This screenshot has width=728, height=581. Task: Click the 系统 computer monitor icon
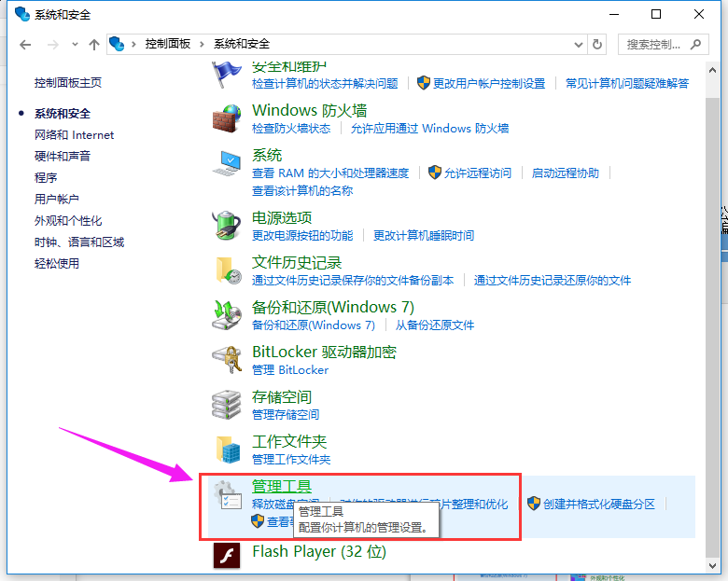click(227, 163)
